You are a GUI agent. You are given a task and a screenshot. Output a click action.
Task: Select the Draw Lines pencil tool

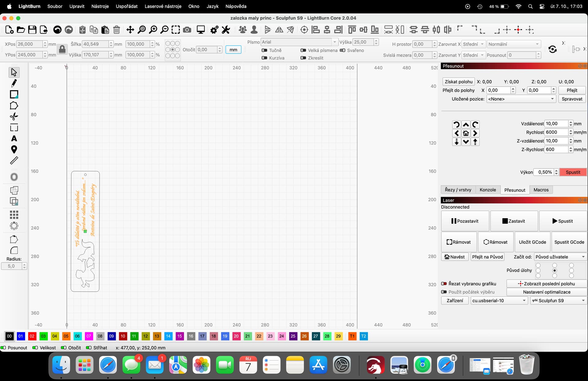click(14, 83)
